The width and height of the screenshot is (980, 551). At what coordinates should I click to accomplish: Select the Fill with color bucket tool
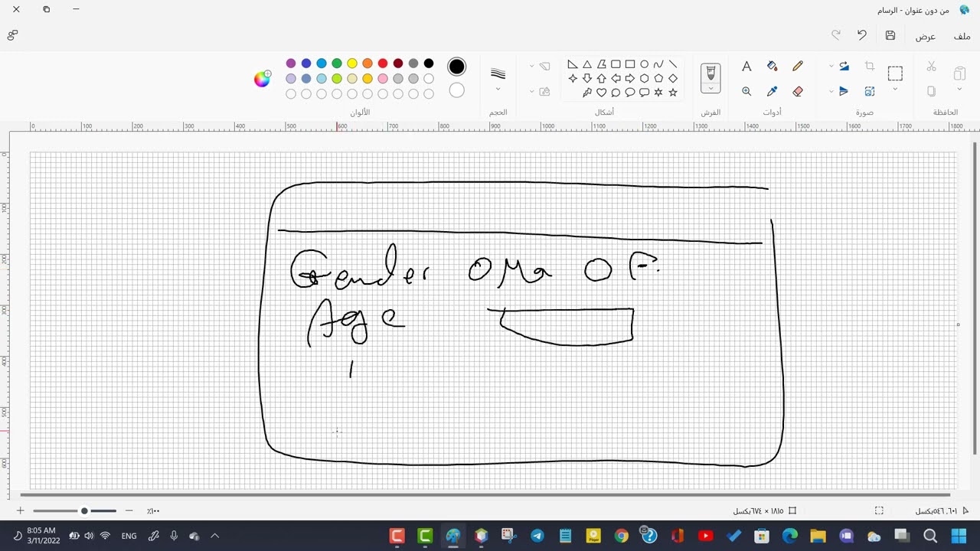point(772,67)
